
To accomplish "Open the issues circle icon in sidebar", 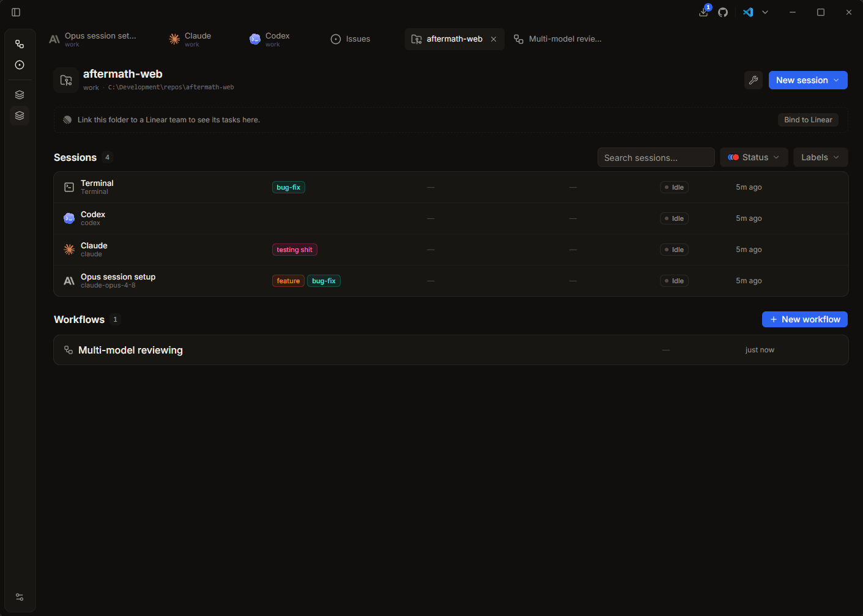I will click(20, 65).
